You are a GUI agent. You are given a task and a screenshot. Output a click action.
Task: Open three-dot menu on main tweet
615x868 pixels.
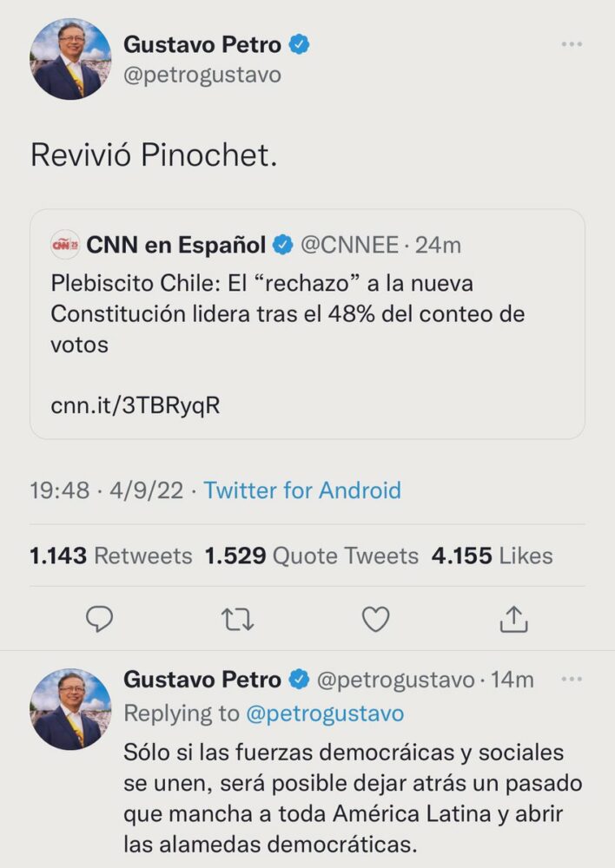point(571,44)
